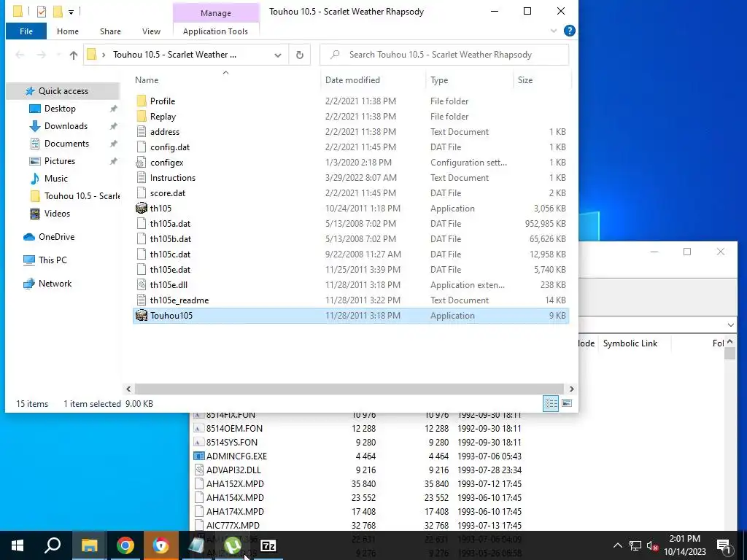Open taskbar Search
Screen dimensions: 747x560
click(x=53, y=545)
